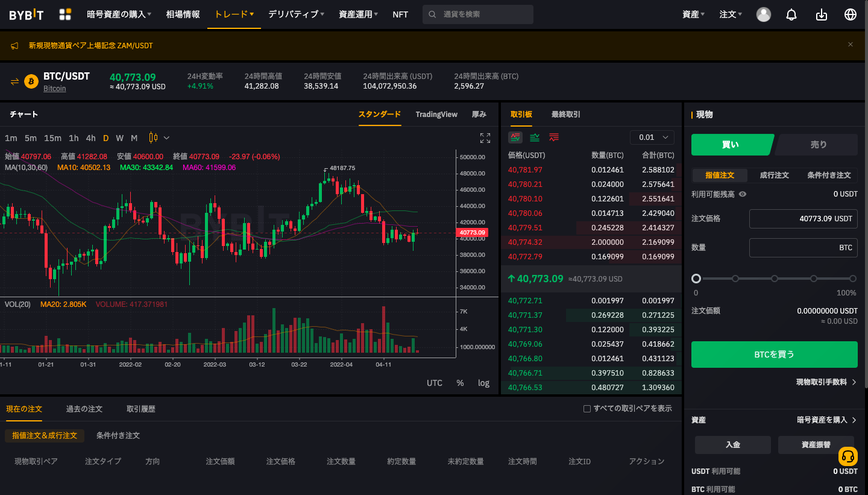This screenshot has width=868, height=495.
Task: Open language globe icon
Action: 851,14
